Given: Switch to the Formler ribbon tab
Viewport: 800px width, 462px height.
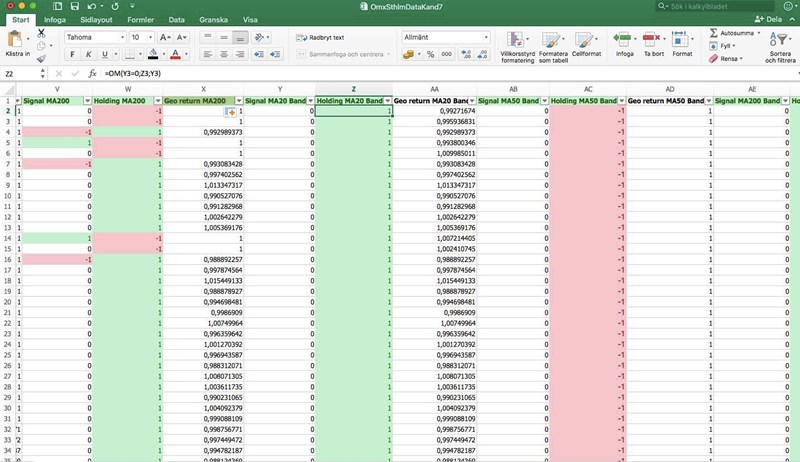Looking at the screenshot, I should click(141, 19).
